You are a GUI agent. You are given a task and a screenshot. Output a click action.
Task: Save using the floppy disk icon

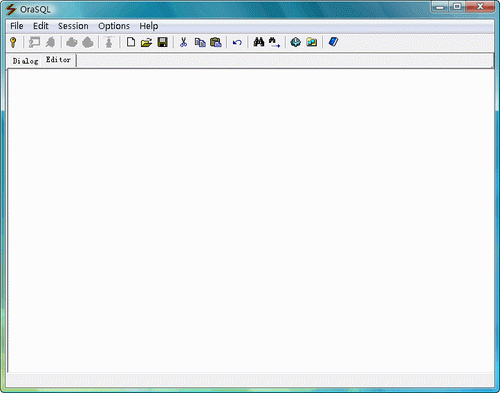coord(162,42)
